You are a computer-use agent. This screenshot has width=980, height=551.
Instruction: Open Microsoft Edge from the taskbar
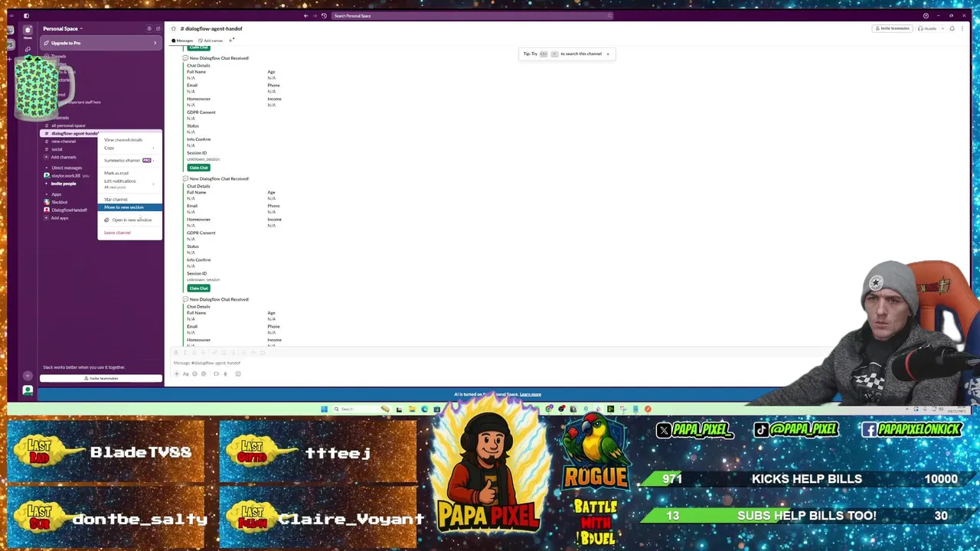coord(424,409)
